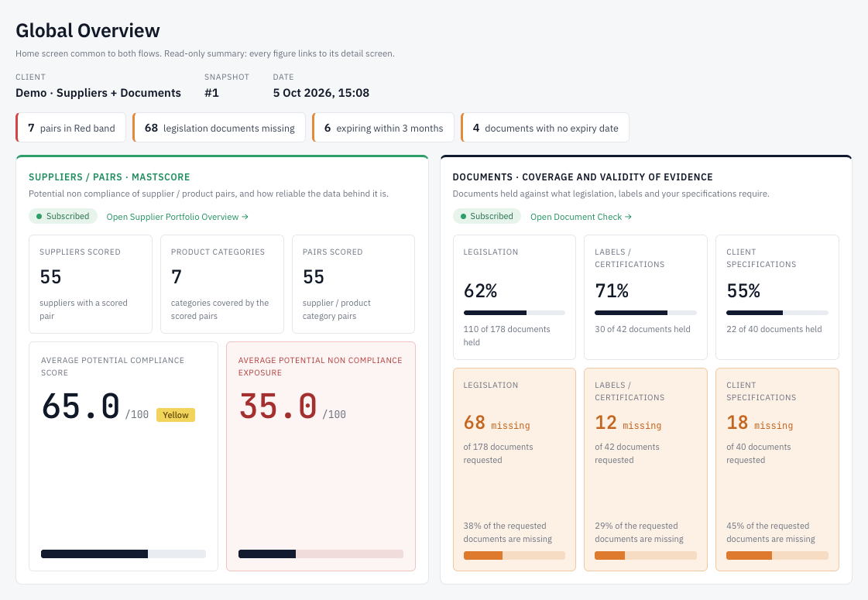
Task: Open the Product Categories 7 card
Action: click(222, 284)
